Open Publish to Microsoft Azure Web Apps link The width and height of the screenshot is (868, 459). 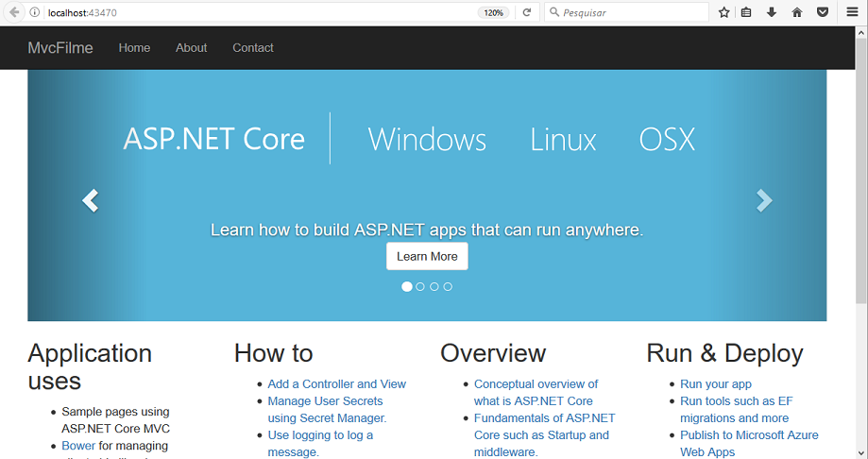[x=749, y=444]
